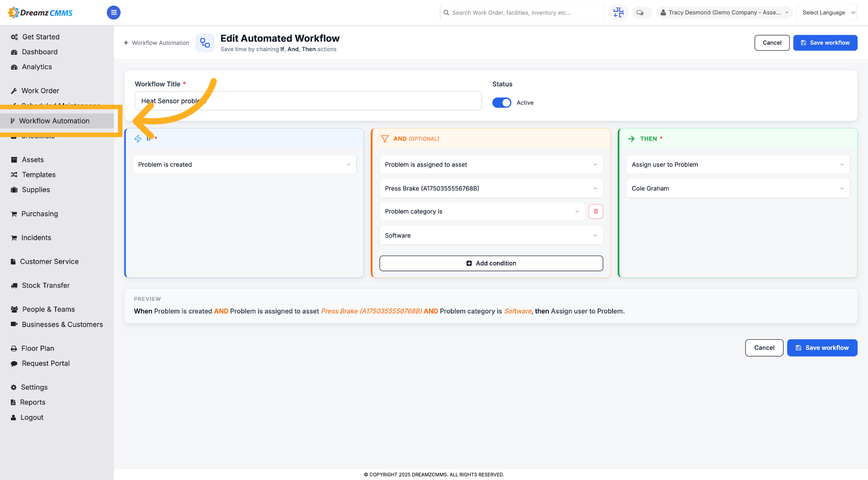This screenshot has height=480, width=868.
Task: Click the Request Portal comment icon
Action: (14, 363)
